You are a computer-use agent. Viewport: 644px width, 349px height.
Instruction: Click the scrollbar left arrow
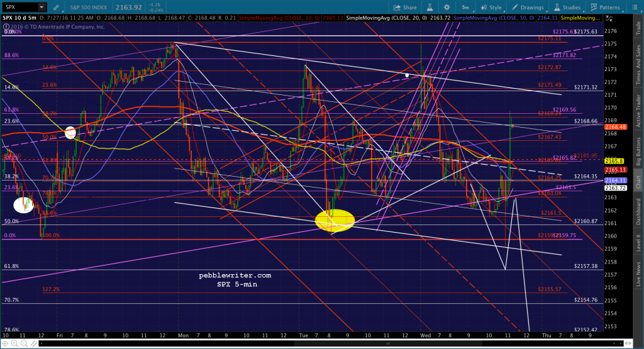tap(42, 344)
